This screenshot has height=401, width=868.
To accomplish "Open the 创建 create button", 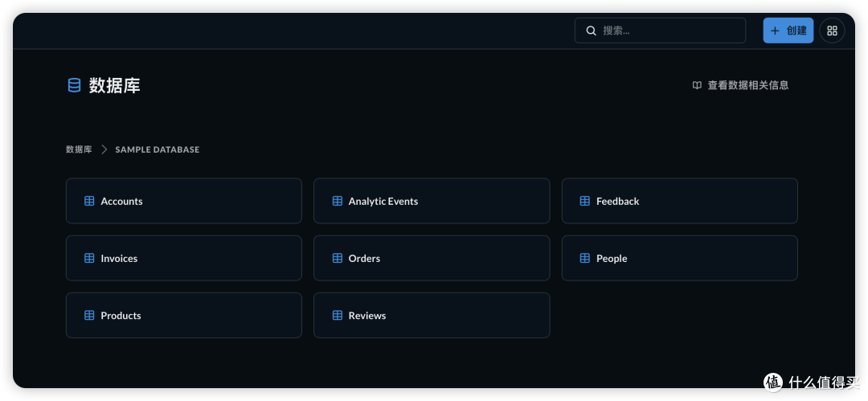I will (788, 31).
